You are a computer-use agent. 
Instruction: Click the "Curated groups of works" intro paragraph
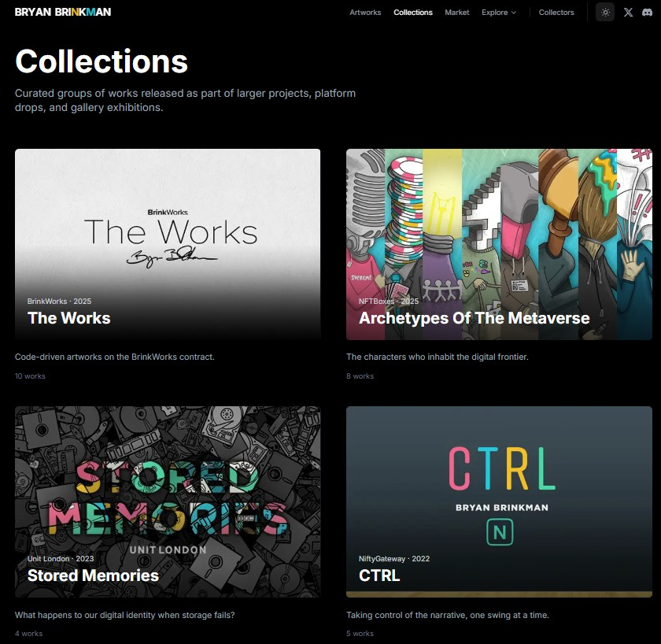[185, 100]
